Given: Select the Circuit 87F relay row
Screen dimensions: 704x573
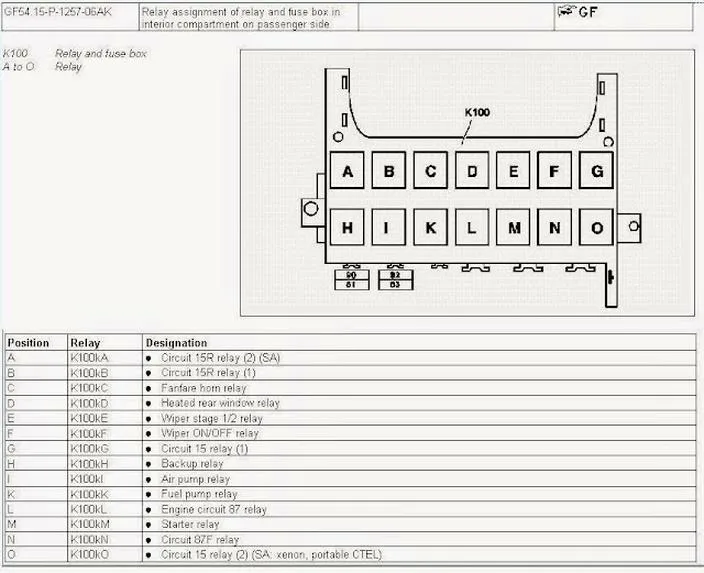Looking at the screenshot, I should (x=351, y=539).
